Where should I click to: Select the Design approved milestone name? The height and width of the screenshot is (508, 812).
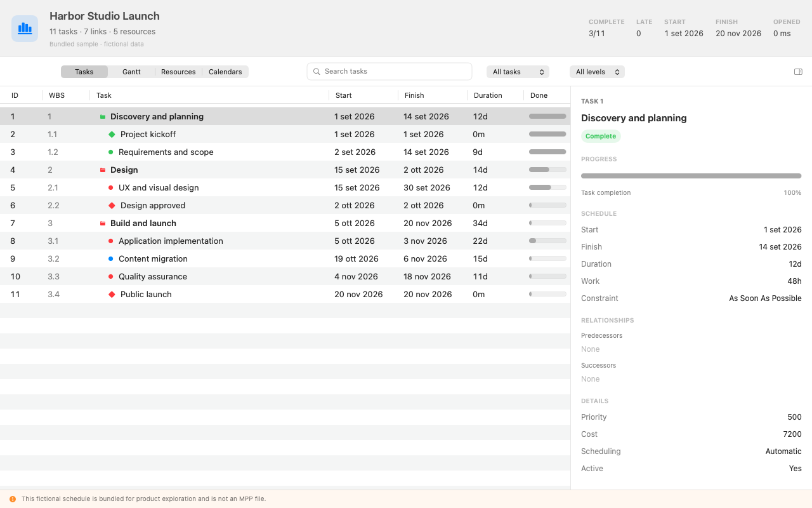click(x=153, y=206)
